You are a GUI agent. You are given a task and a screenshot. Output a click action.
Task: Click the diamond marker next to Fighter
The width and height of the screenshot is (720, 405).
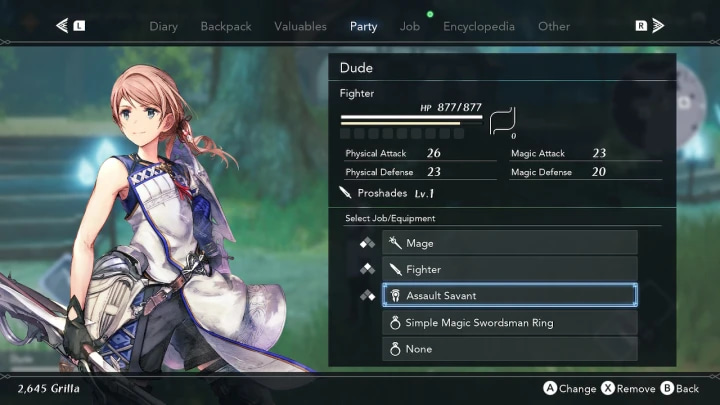tap(367, 269)
